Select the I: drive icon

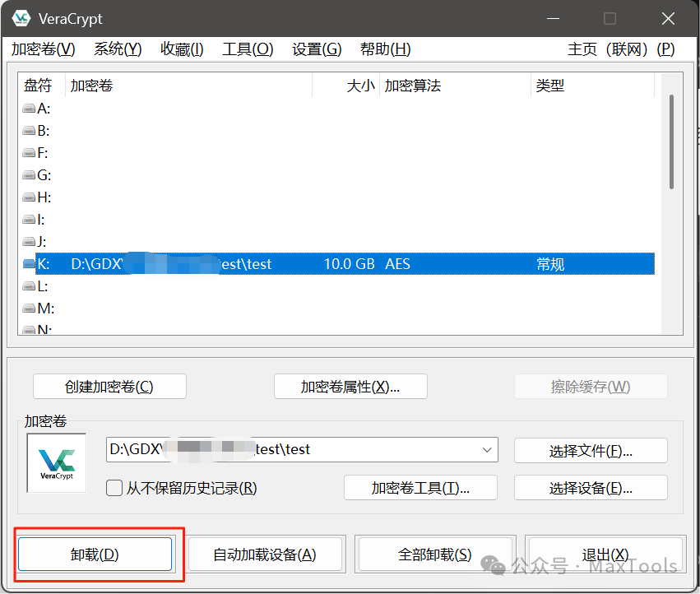coord(29,220)
